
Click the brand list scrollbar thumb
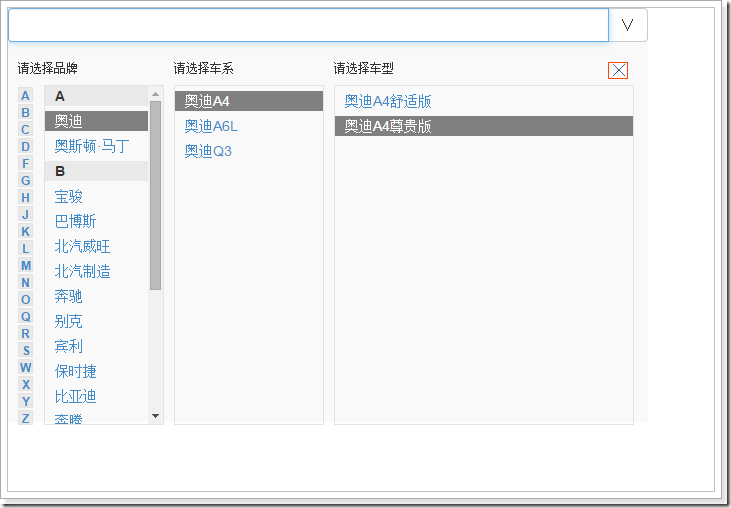(156, 195)
